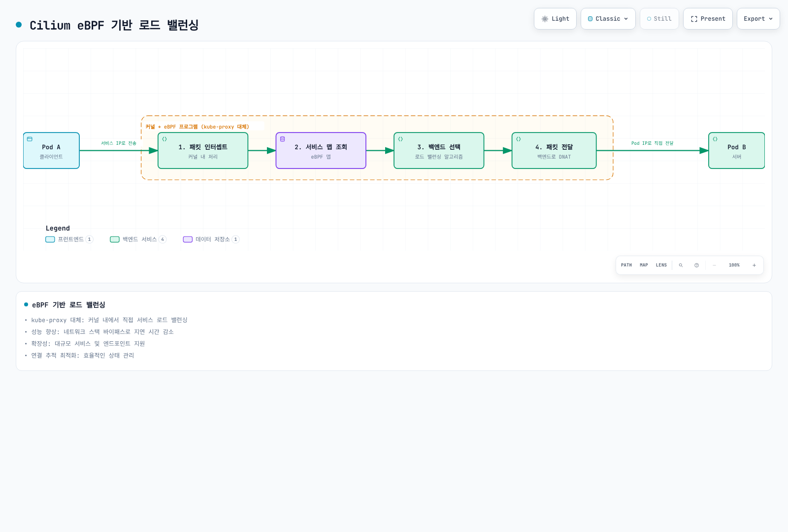Select the '3. 백엔드 선택' node

click(439, 151)
